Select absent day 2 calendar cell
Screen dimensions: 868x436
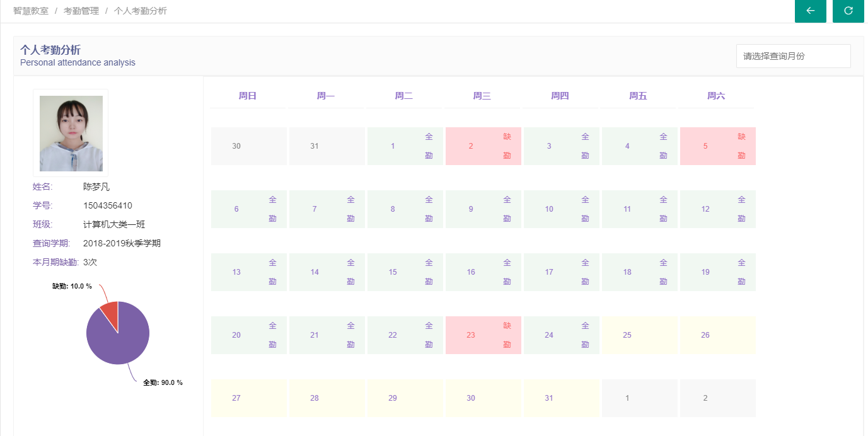click(x=483, y=146)
